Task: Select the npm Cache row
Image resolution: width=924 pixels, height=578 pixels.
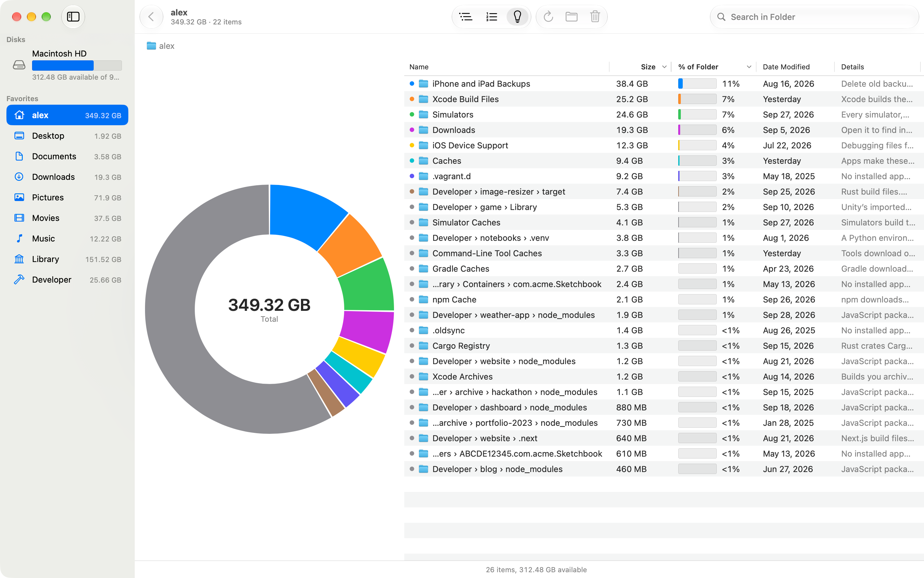Action: coord(663,300)
